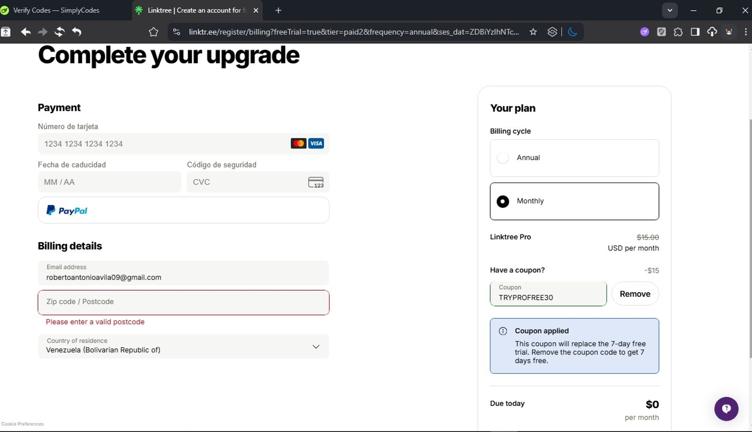The image size is (752, 432).
Task: Open the Country of residence dropdown
Action: 184,346
